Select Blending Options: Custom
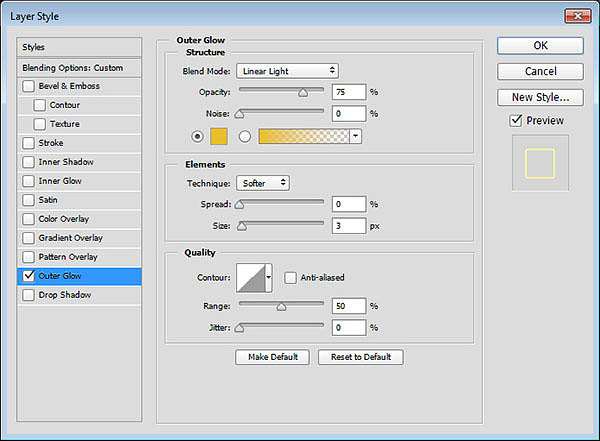This screenshot has width=600, height=441. tap(79, 68)
